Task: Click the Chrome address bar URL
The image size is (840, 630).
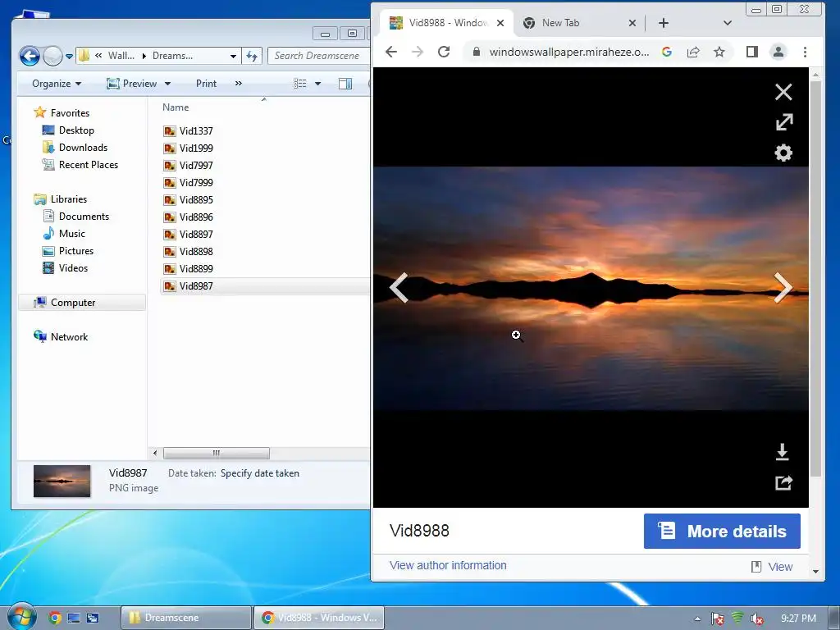Action: pyautogui.click(x=569, y=52)
